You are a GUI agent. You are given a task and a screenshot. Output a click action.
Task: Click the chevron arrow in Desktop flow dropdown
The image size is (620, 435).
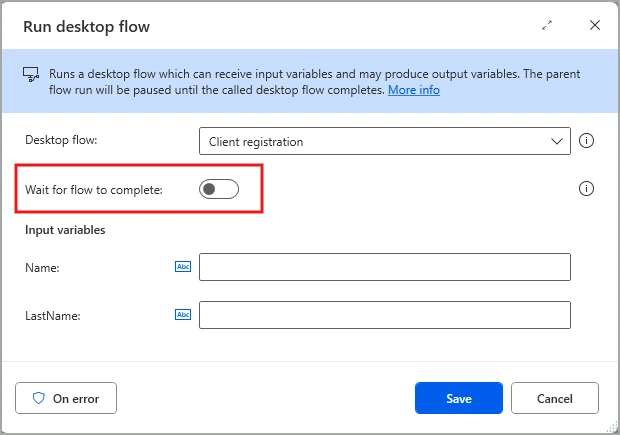(558, 141)
